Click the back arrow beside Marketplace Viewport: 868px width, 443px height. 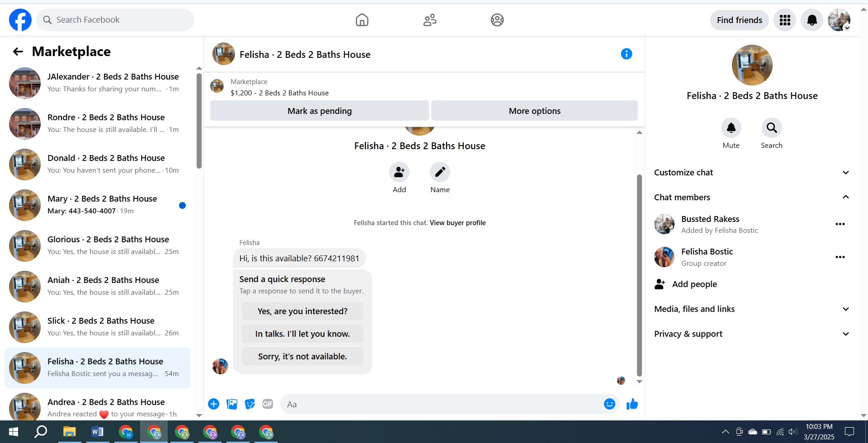18,52
